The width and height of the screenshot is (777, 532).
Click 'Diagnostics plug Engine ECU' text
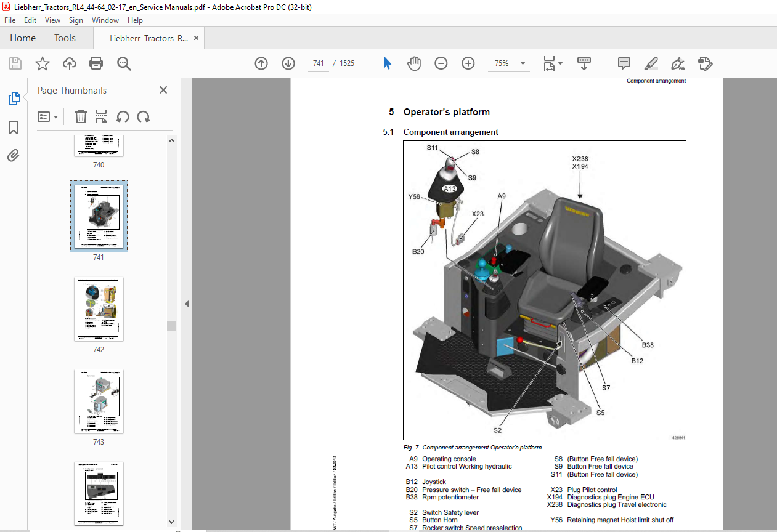(611, 498)
